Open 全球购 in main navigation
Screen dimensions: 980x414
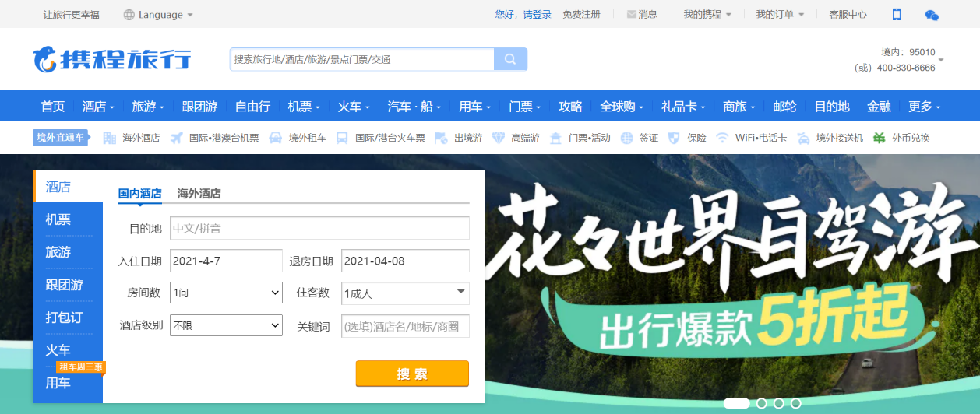pos(622,107)
